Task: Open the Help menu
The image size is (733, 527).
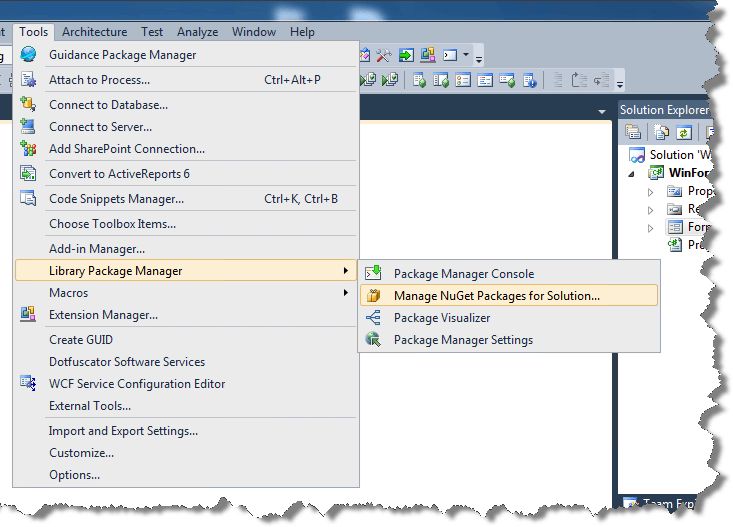Action: [x=302, y=32]
